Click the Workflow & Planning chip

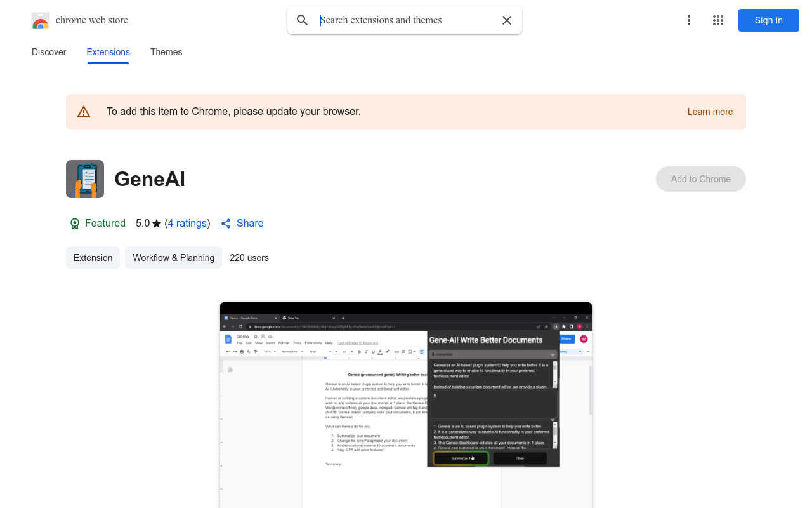173,258
